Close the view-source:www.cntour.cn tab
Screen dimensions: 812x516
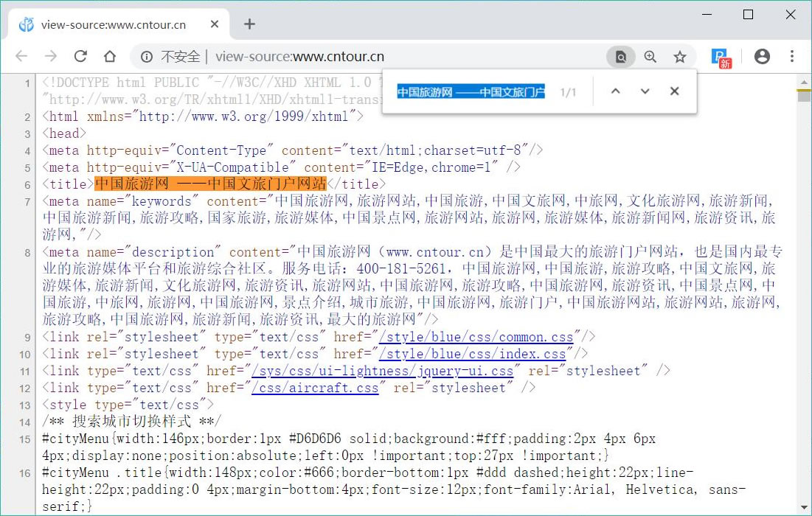click(x=215, y=24)
